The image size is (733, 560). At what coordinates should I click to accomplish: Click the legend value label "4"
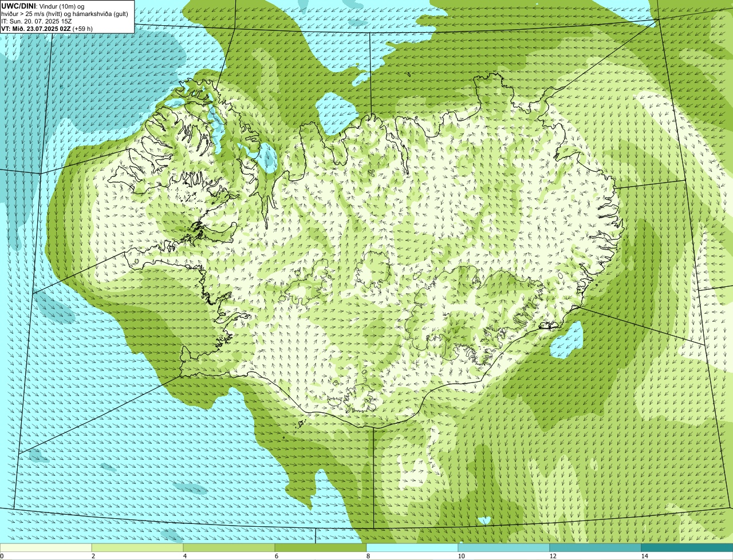pyautogui.click(x=184, y=556)
